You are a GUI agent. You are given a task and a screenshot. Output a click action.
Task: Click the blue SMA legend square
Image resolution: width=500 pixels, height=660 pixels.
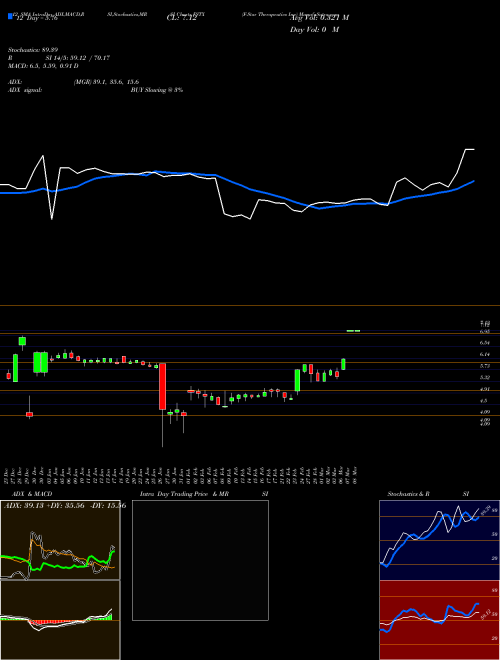(x=10, y=17)
